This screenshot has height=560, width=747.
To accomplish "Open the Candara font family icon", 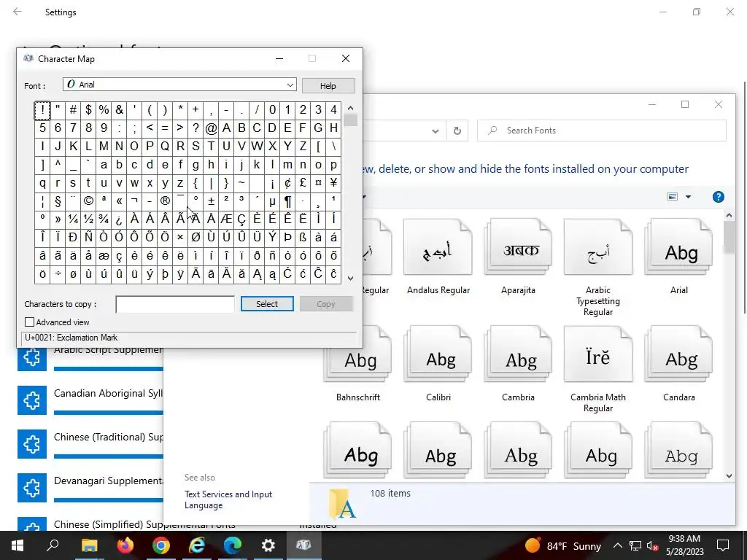I will coord(679,354).
